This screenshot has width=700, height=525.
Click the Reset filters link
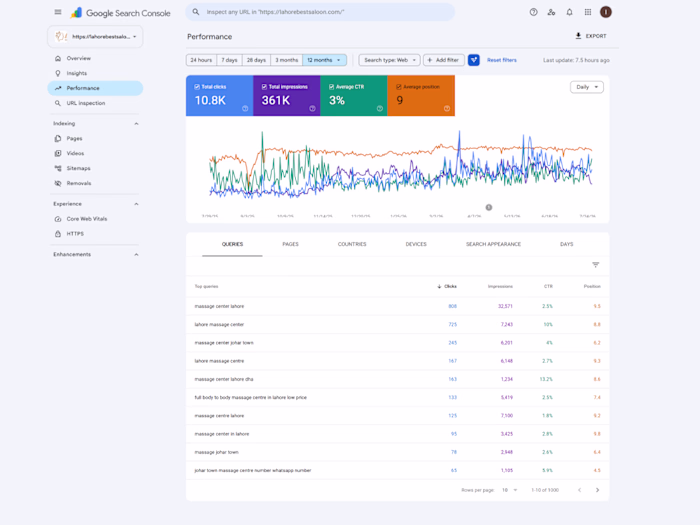pos(501,60)
